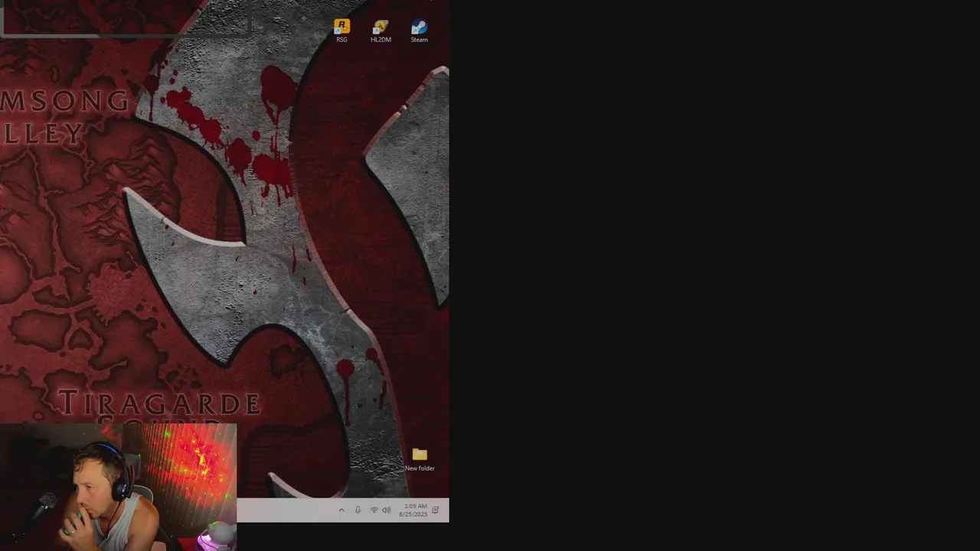Open the volume speaker tray icon
Screen dimensions: 980x551
click(x=387, y=510)
